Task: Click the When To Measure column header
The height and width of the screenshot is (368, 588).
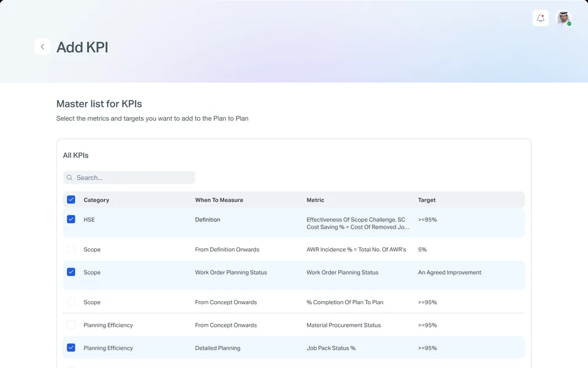Action: click(x=219, y=200)
